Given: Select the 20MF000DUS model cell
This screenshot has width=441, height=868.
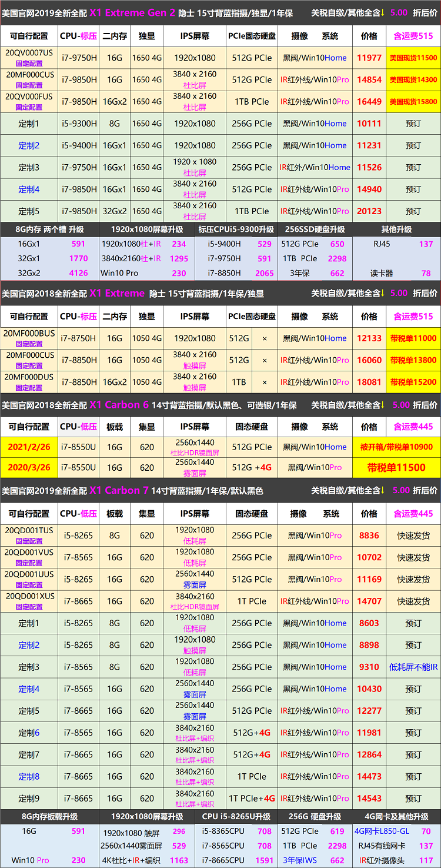Looking at the screenshot, I should [x=29, y=381].
